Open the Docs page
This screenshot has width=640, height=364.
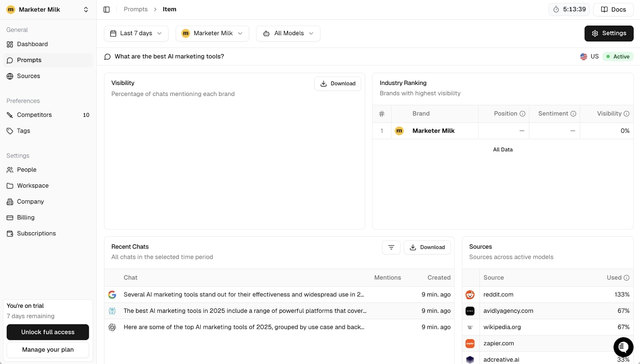(613, 9)
